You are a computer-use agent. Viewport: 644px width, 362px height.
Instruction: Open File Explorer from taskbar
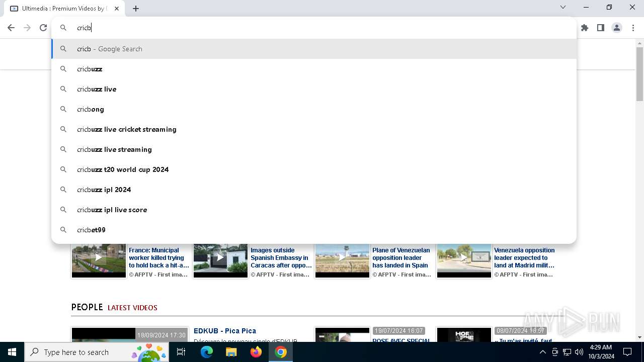231,352
